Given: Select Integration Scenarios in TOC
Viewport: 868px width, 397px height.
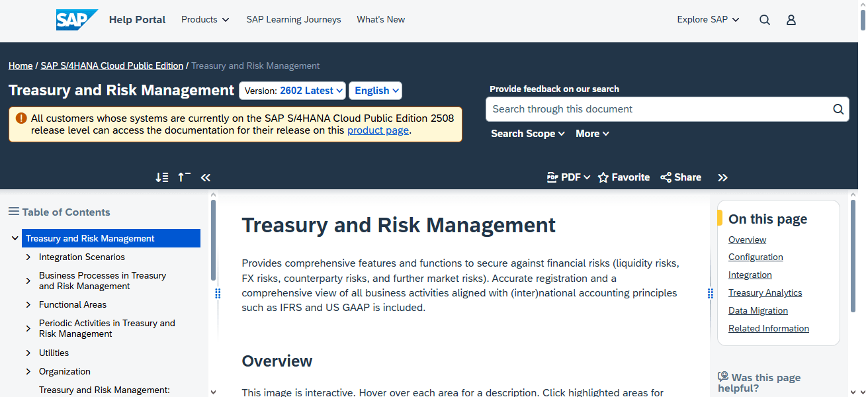Looking at the screenshot, I should 82,257.
